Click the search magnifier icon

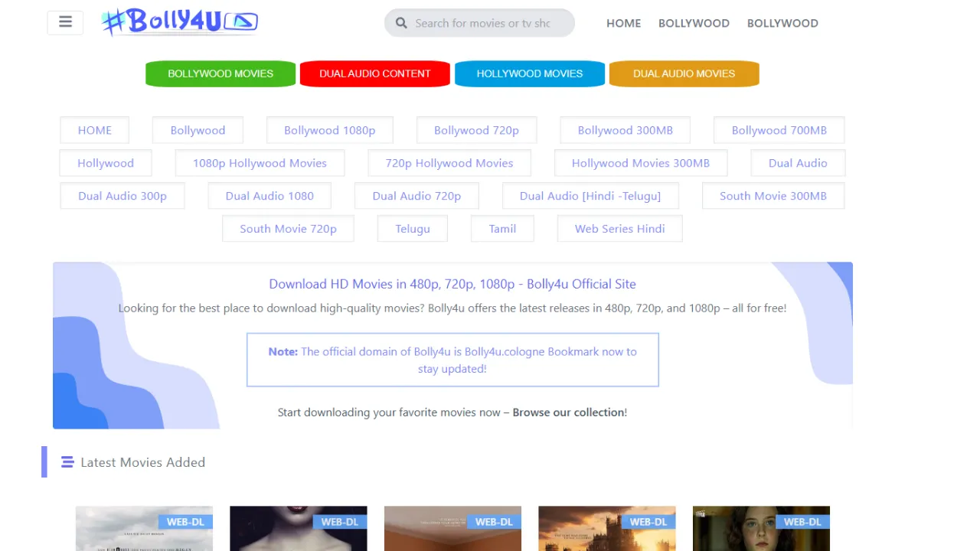tap(401, 23)
